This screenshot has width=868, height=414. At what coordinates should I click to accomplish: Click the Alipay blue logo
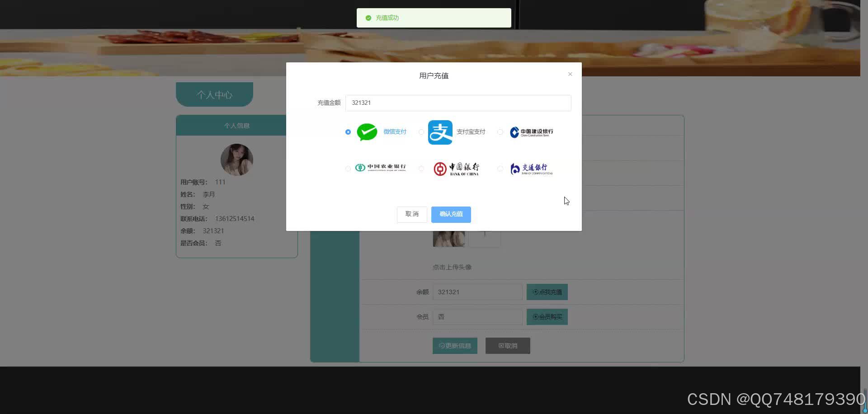click(440, 132)
